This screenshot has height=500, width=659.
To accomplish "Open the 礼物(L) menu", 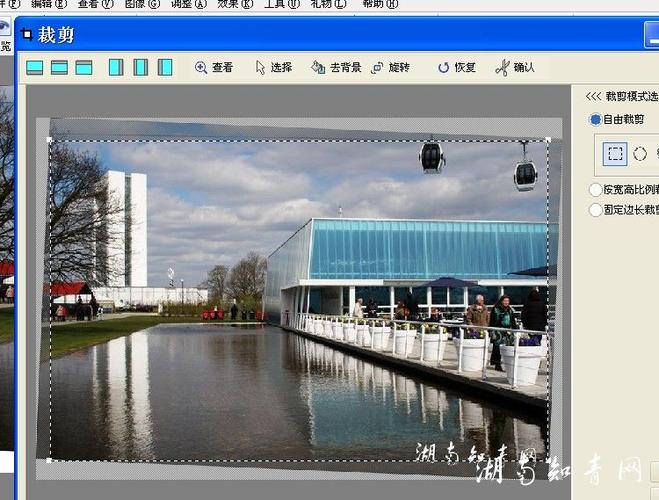I will coord(329,5).
